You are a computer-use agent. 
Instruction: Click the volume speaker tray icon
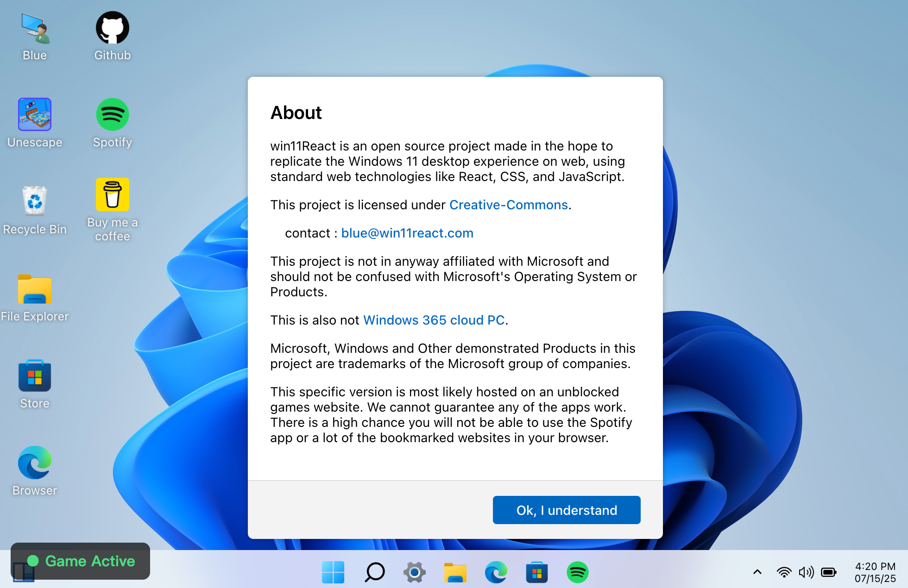806,573
